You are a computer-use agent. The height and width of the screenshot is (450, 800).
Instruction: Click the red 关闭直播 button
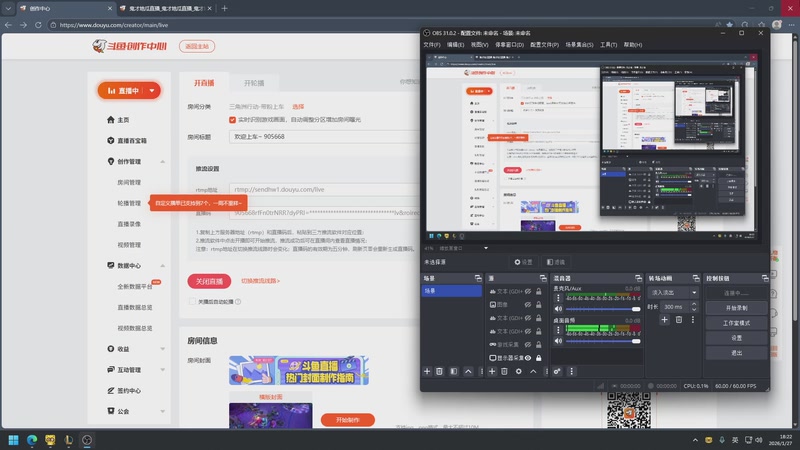pos(209,281)
